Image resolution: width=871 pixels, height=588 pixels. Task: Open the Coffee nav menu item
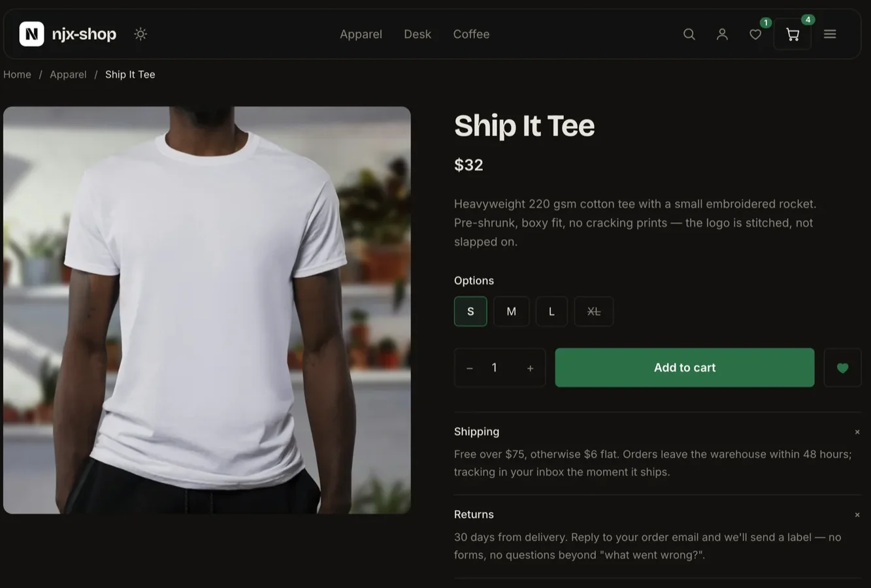point(471,34)
